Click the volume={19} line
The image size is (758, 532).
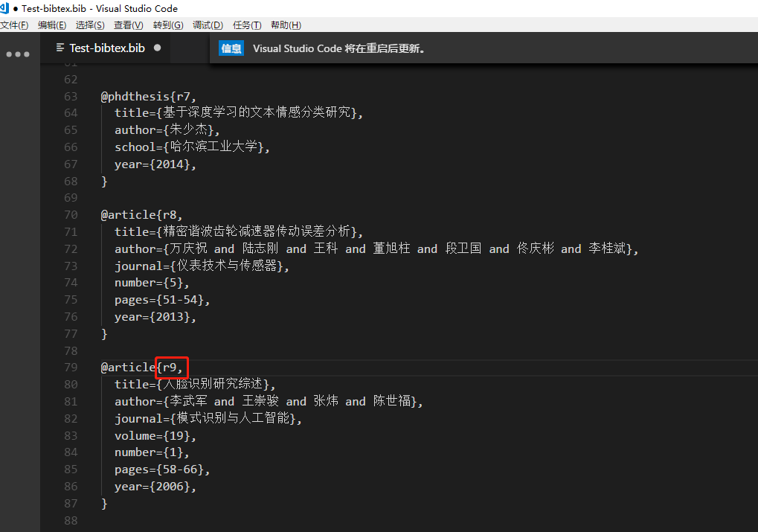point(155,436)
